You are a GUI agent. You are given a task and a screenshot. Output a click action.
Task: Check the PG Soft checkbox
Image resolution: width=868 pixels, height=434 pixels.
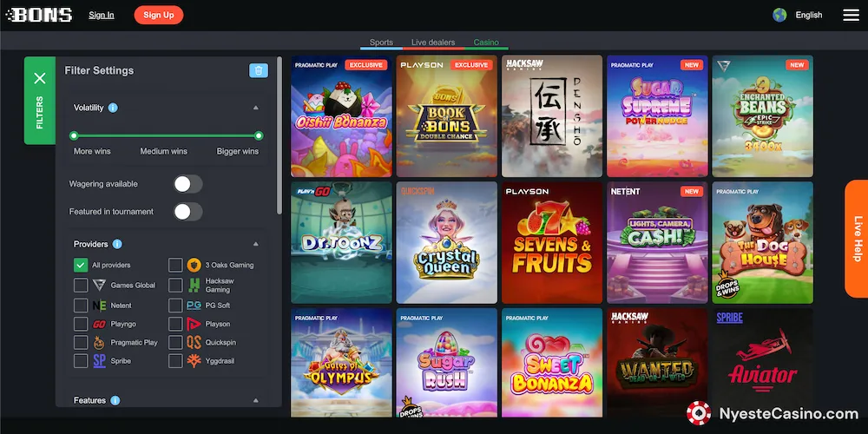pyautogui.click(x=175, y=306)
